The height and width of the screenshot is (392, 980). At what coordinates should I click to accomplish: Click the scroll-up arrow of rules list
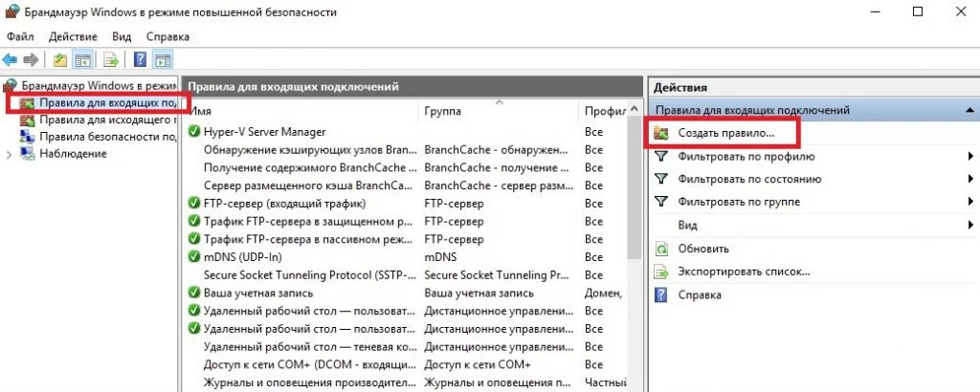pos(634,111)
